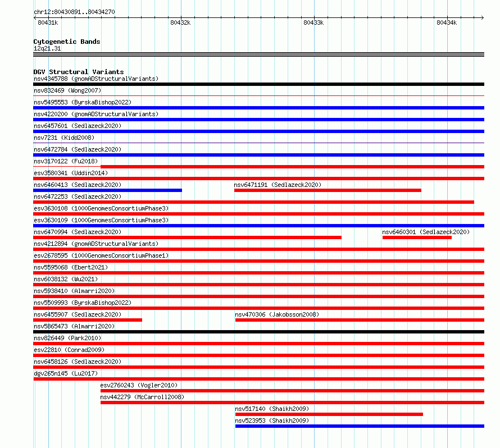Select nsv5509993 (ByrskaBishop2022) label
The height and width of the screenshot is (448, 500).
point(83,303)
